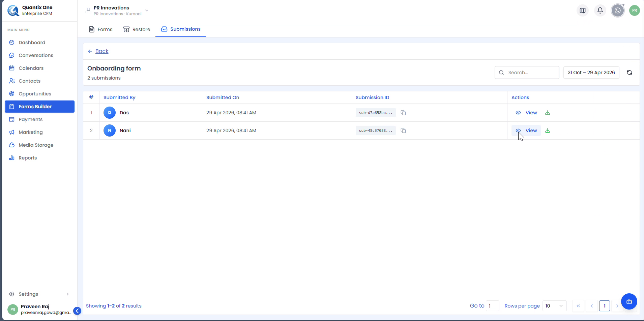Switch to the Forms tab
Viewport: 644px width, 321px height.
pyautogui.click(x=100, y=29)
